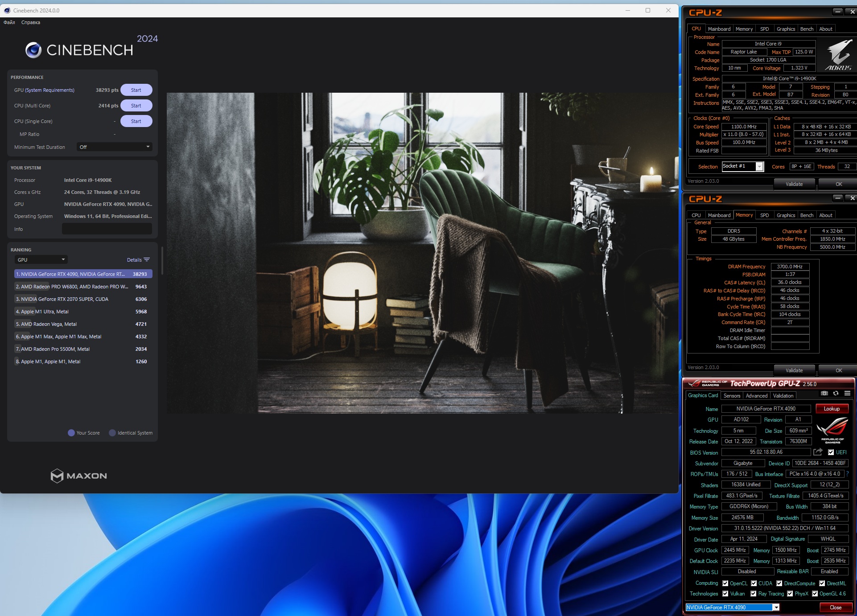Click the Cinebench logo icon
This screenshot has width=857, height=616.
[33, 50]
